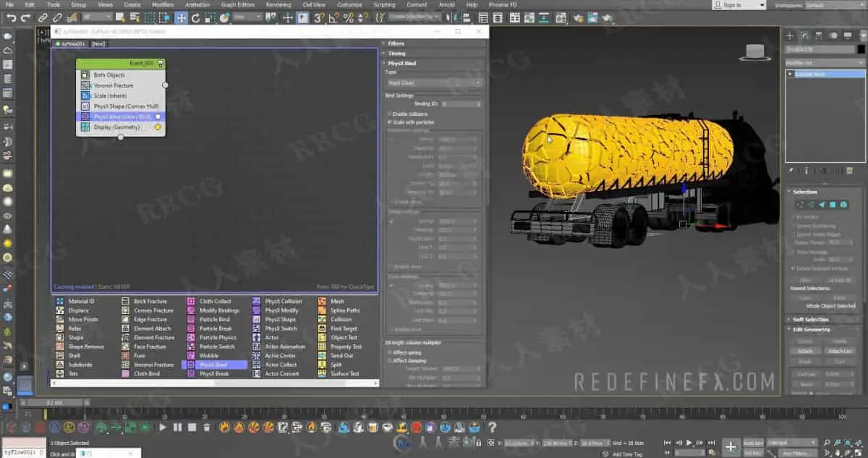Toggle the lock icon on the Event_001 header
The width and height of the screenshot is (868, 458).
[x=160, y=64]
